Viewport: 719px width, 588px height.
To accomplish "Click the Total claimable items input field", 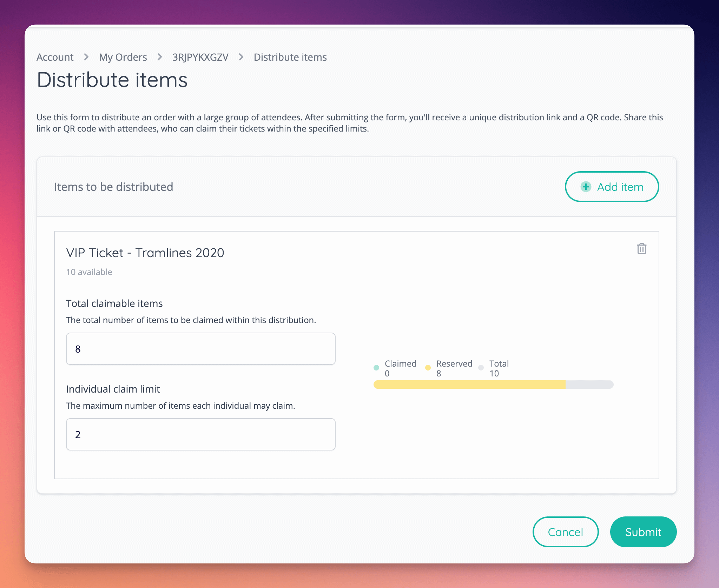I will click(200, 348).
